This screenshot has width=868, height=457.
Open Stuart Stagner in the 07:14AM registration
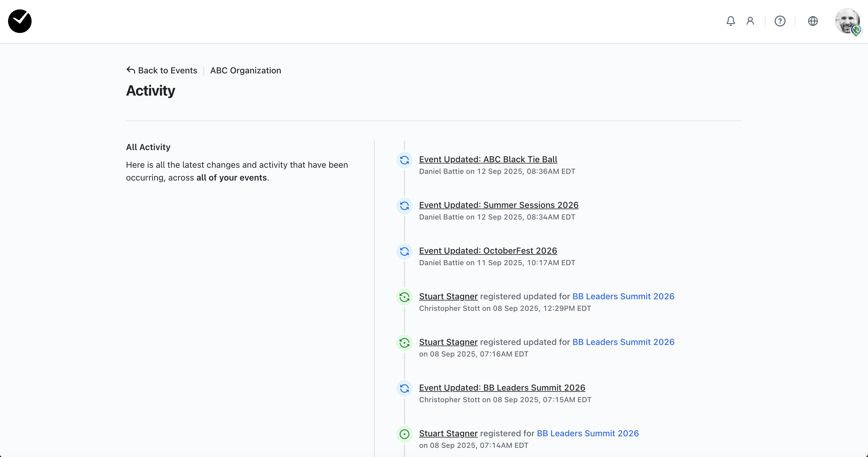pyautogui.click(x=448, y=433)
